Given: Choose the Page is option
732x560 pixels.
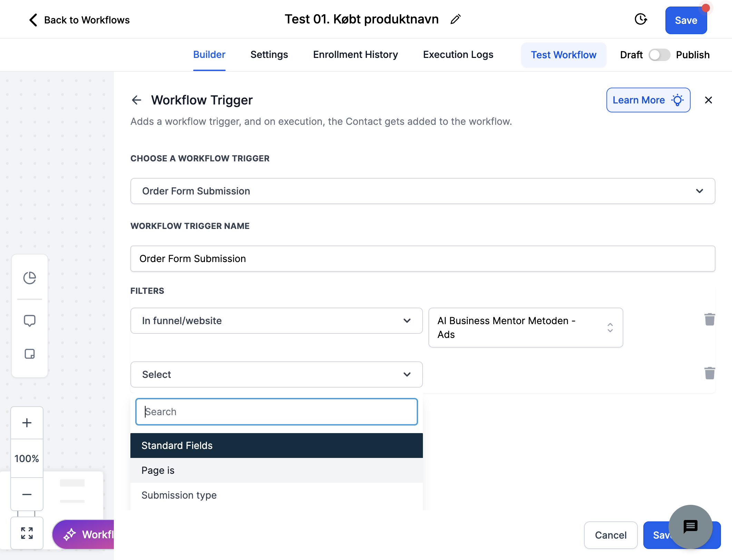Looking at the screenshot, I should pos(276,470).
